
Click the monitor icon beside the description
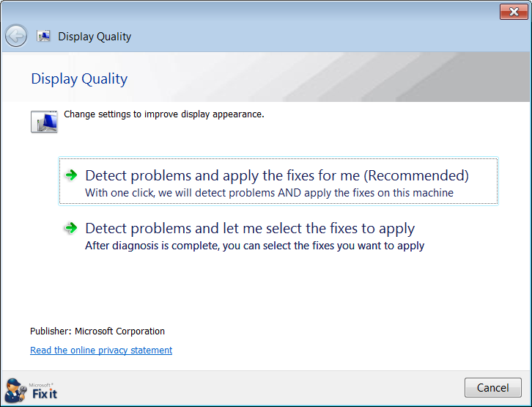(x=44, y=122)
